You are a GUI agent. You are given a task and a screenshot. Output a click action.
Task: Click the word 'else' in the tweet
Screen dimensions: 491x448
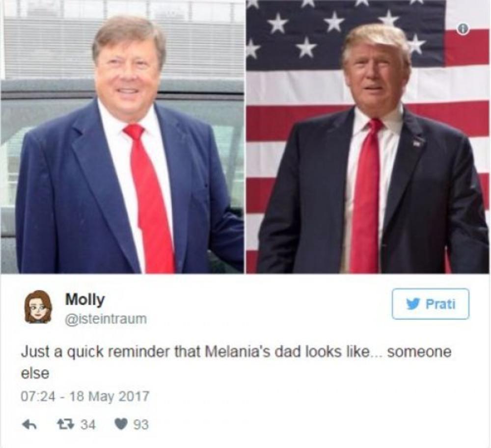(x=35, y=373)
